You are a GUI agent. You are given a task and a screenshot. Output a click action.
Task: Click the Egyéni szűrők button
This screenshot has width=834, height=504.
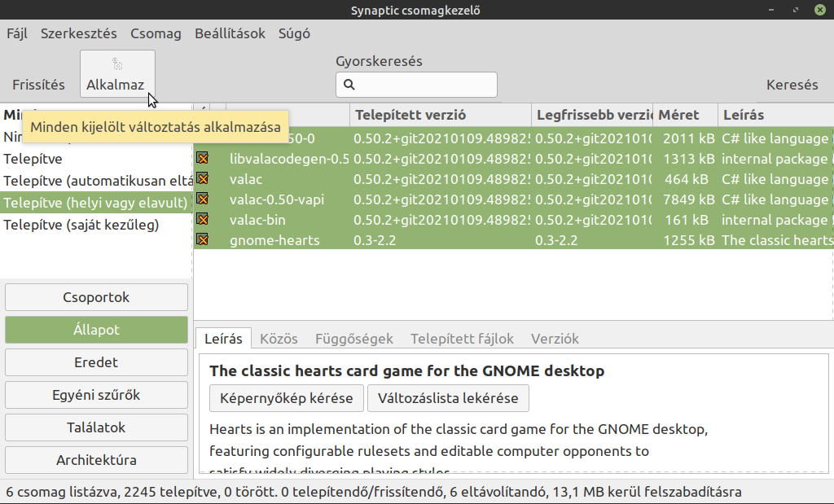coord(96,395)
